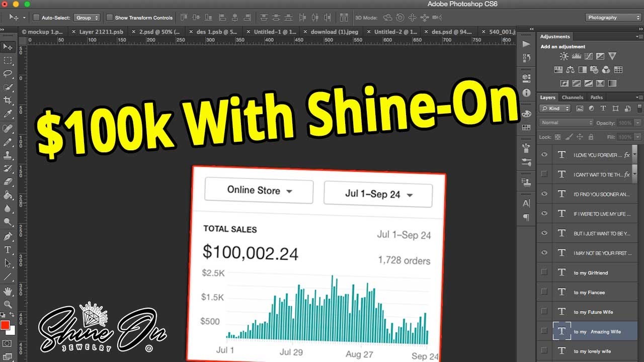Select the Crop tool

(x=8, y=101)
